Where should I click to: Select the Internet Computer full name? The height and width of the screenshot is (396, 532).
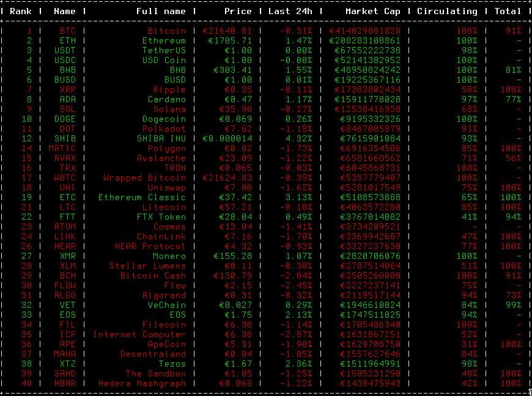tap(139, 335)
